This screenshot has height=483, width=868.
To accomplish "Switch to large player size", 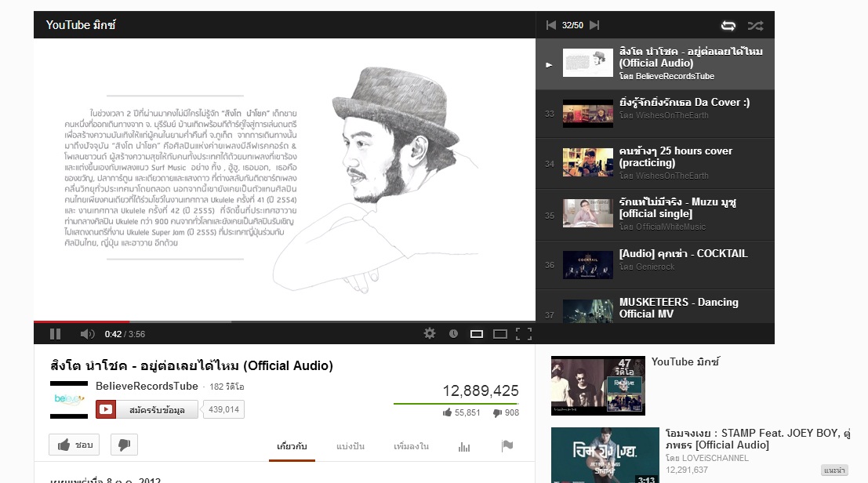I will click(500, 333).
